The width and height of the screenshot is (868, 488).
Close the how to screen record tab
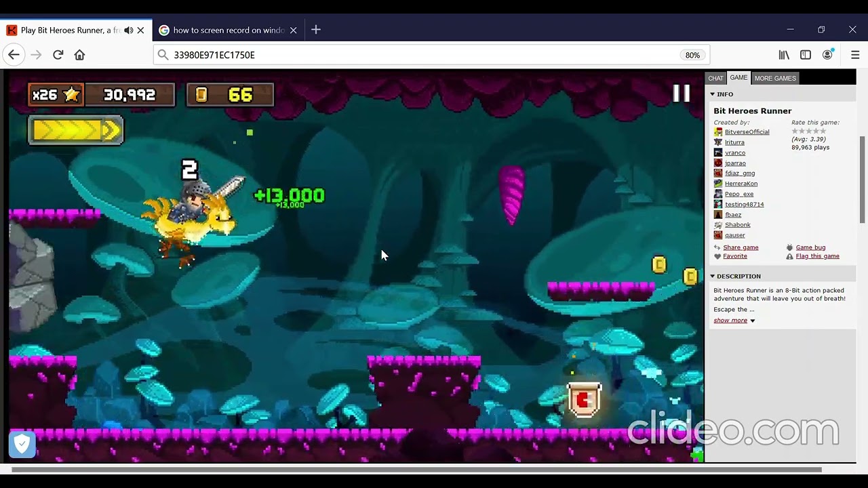tap(293, 30)
